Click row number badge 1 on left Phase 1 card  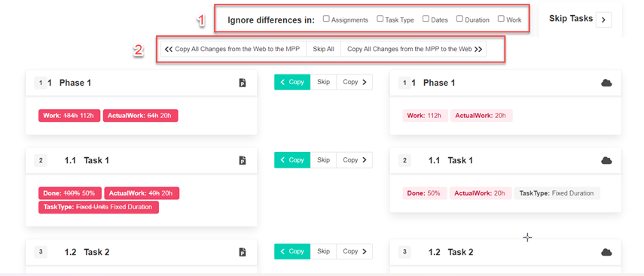[41, 83]
